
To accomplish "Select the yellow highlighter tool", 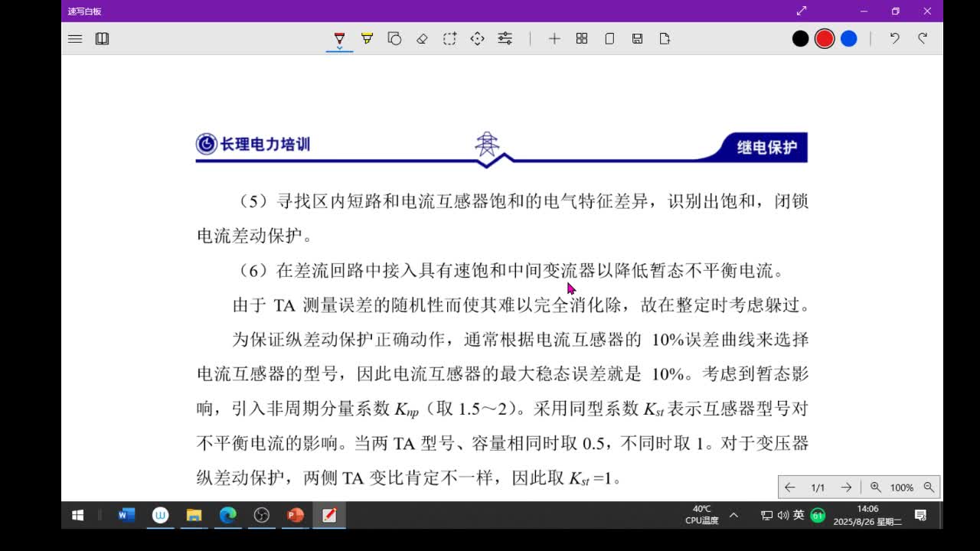I will 367,38.
